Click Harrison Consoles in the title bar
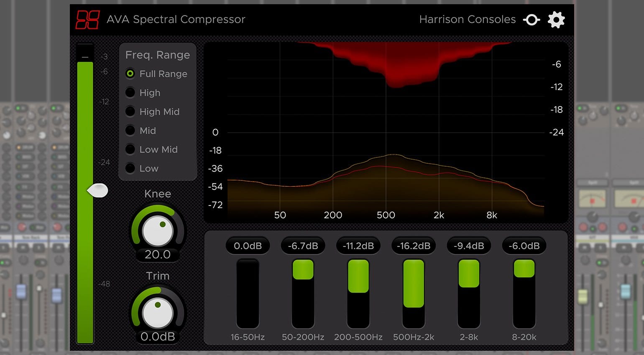 467,19
